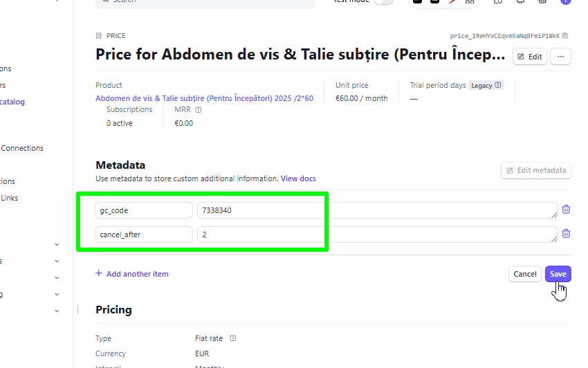The height and width of the screenshot is (368, 588).
Task: Expand the last sidebar section chevron
Action: 57,311
